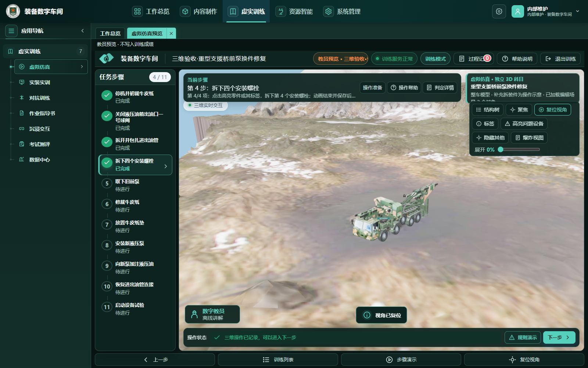Toggle 隐藏其他 hide others option
This screenshot has height=368, width=588.
(490, 138)
